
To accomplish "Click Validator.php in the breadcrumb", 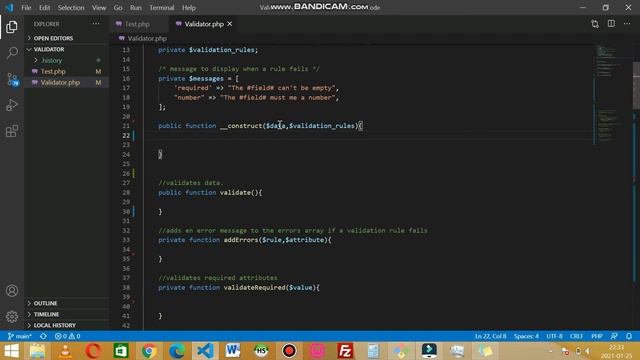I will pyautogui.click(x=147, y=38).
